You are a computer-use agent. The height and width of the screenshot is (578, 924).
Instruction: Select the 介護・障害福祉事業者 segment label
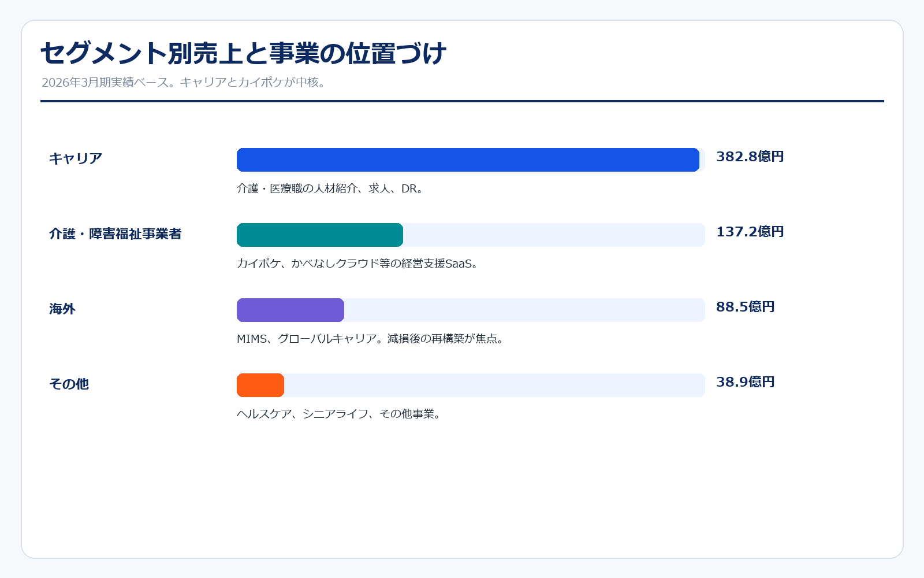point(115,234)
